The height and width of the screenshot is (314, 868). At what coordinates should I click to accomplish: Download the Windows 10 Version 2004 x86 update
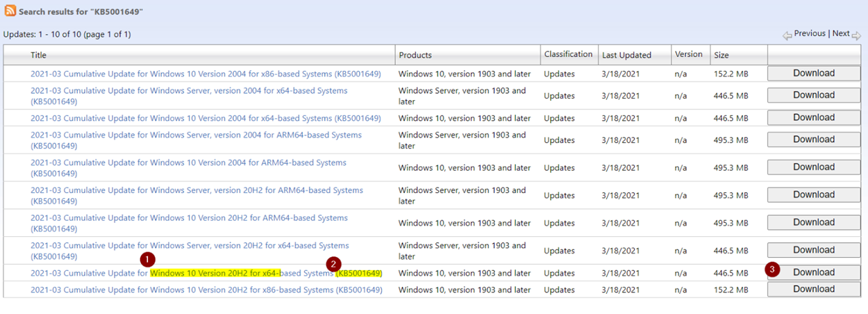(x=814, y=73)
